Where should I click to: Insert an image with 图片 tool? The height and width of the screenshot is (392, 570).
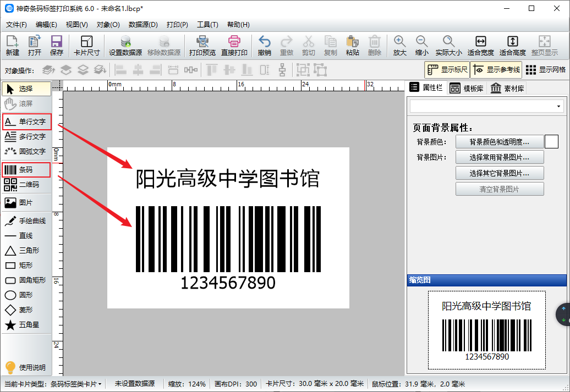(26, 202)
